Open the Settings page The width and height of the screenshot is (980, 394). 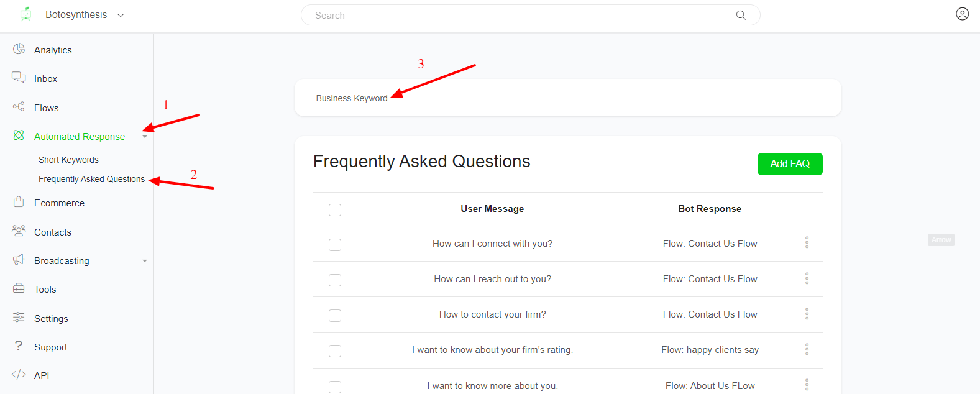click(51, 319)
